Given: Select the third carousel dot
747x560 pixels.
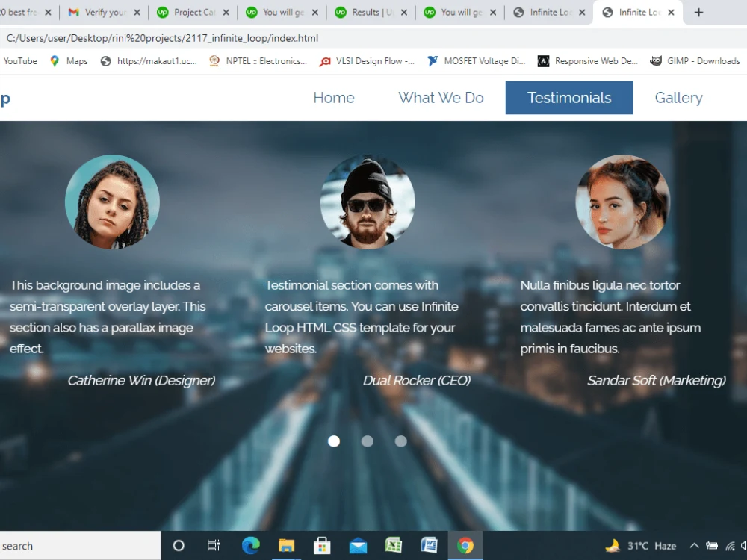Looking at the screenshot, I should 400,441.
